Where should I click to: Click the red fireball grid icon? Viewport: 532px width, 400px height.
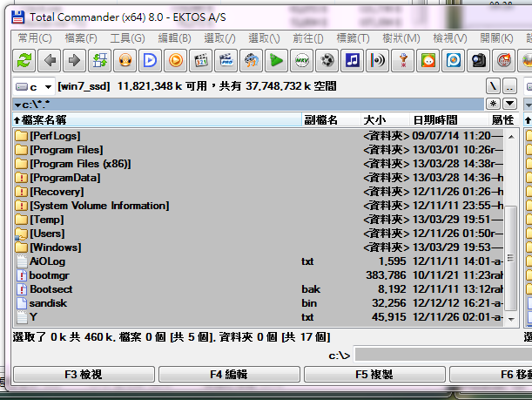coord(503,61)
